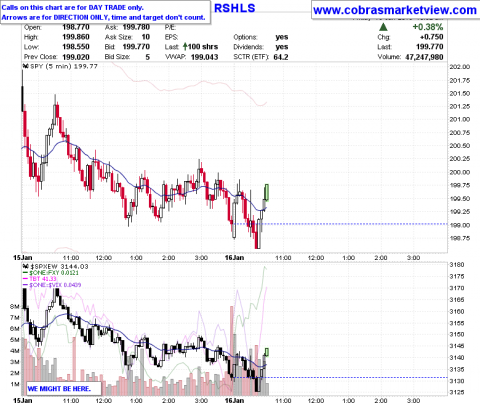Click the RSHLS chart title
This screenshot has width=480, height=406.
(235, 8)
